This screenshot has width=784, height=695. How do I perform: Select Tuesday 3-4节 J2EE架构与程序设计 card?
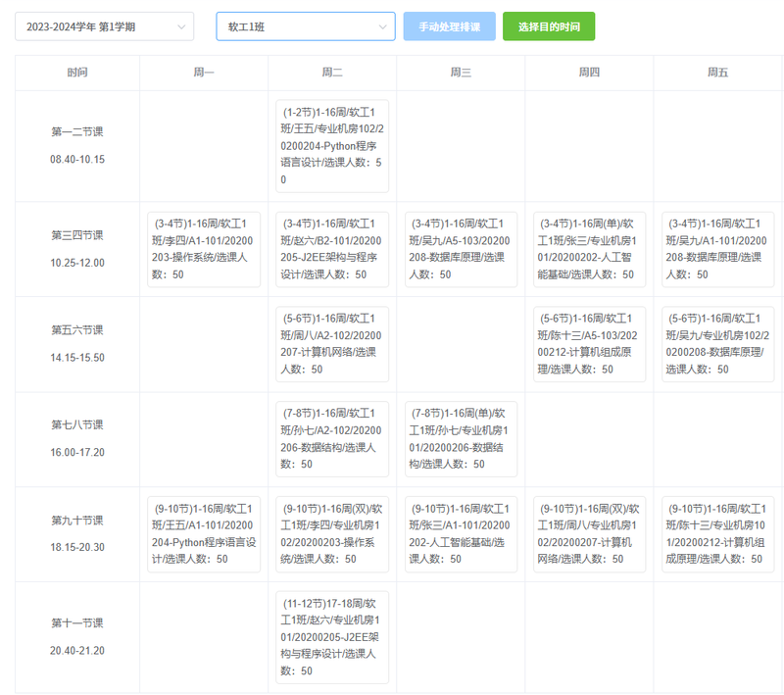[332, 250]
